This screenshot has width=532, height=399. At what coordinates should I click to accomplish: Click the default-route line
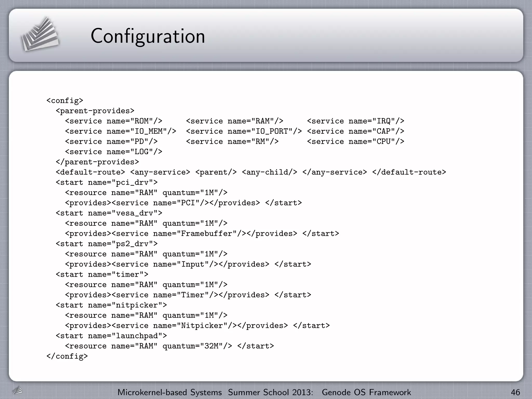(x=251, y=172)
